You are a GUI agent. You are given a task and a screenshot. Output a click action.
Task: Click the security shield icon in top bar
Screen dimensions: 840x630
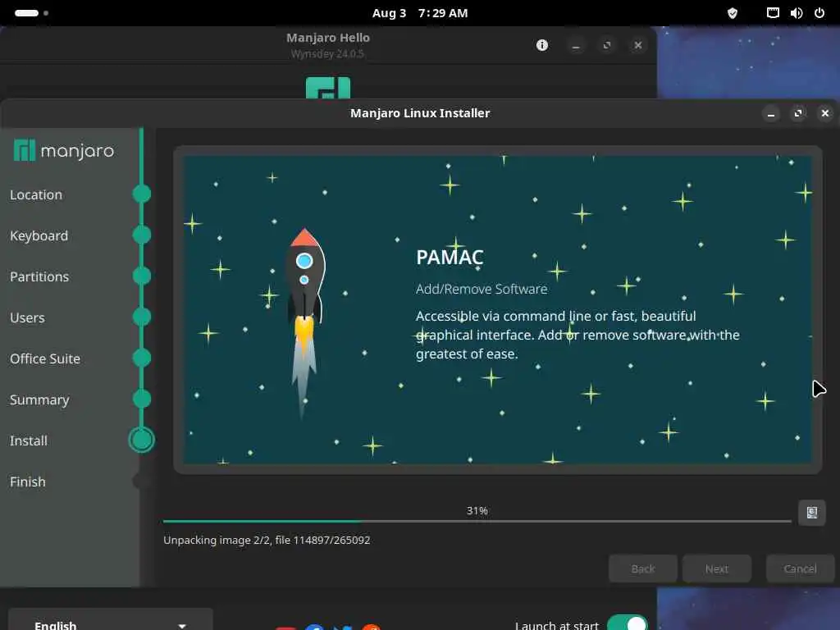click(x=733, y=13)
